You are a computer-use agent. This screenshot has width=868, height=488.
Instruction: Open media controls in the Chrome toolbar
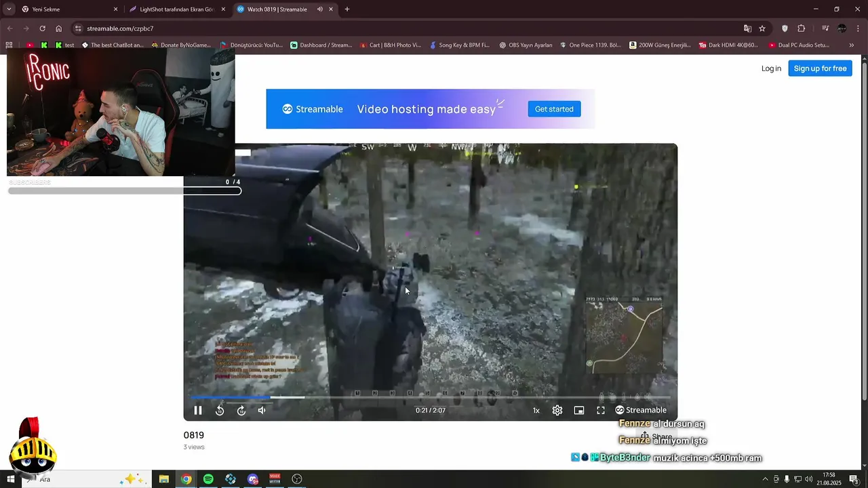pos(825,28)
